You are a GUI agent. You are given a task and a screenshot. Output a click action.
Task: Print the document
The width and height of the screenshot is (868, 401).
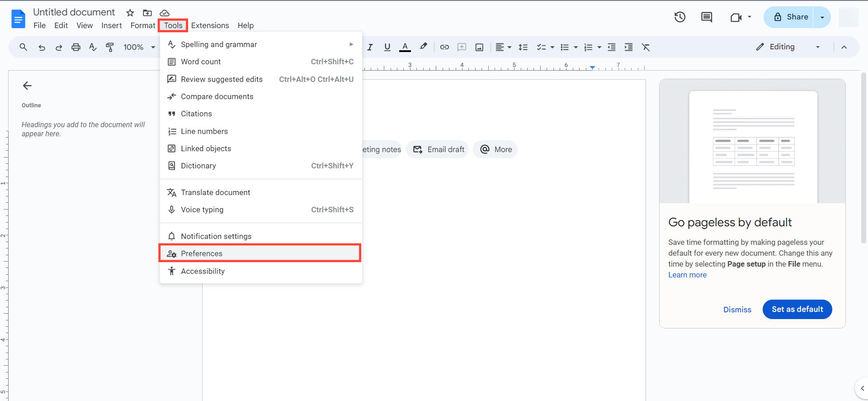[76, 47]
